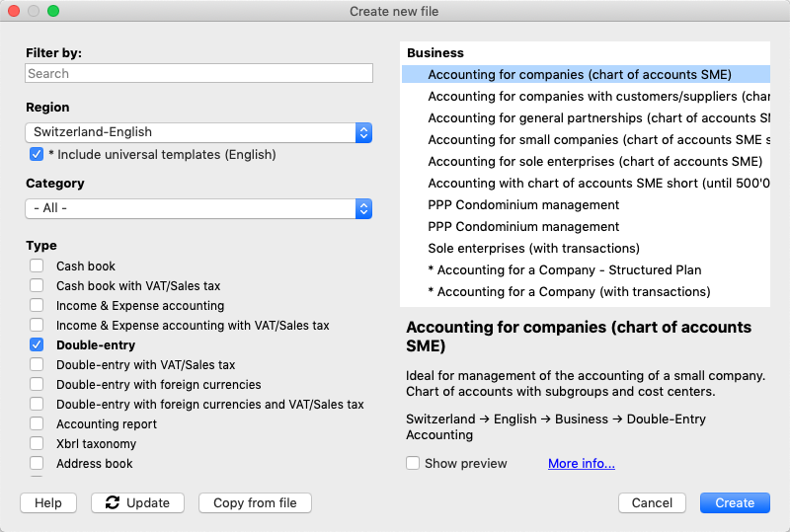
Task: Click the Copy from file button
Action: click(255, 503)
